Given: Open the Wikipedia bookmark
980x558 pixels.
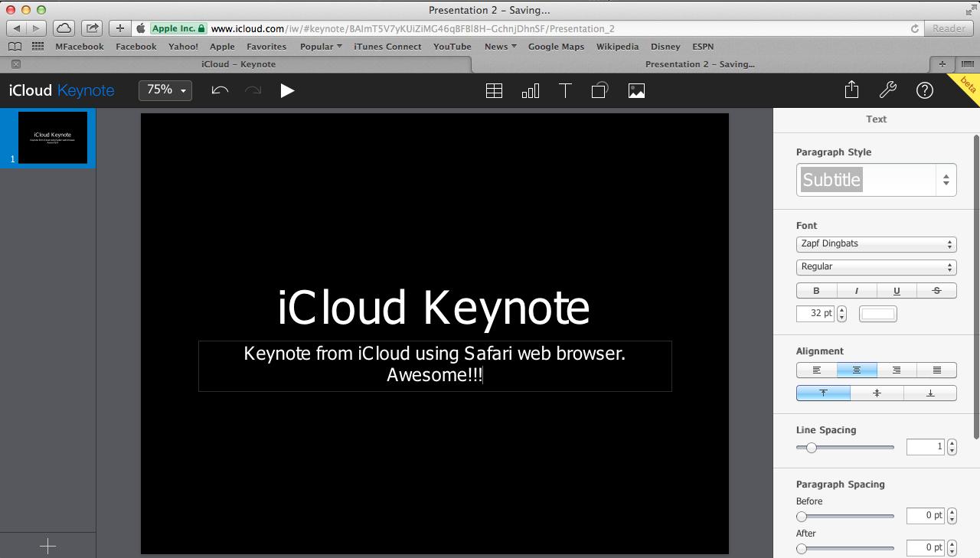Looking at the screenshot, I should 617,47.
